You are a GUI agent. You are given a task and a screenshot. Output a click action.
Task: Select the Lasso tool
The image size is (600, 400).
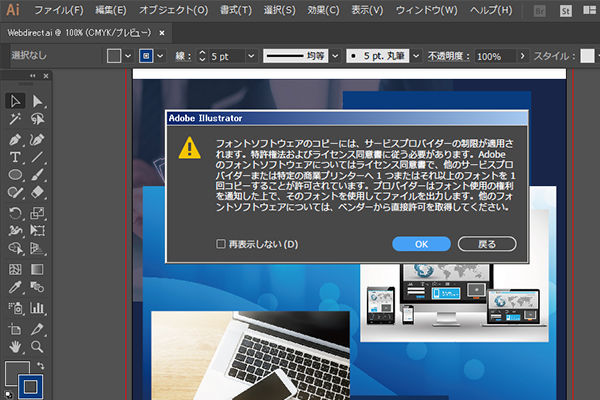(37, 119)
